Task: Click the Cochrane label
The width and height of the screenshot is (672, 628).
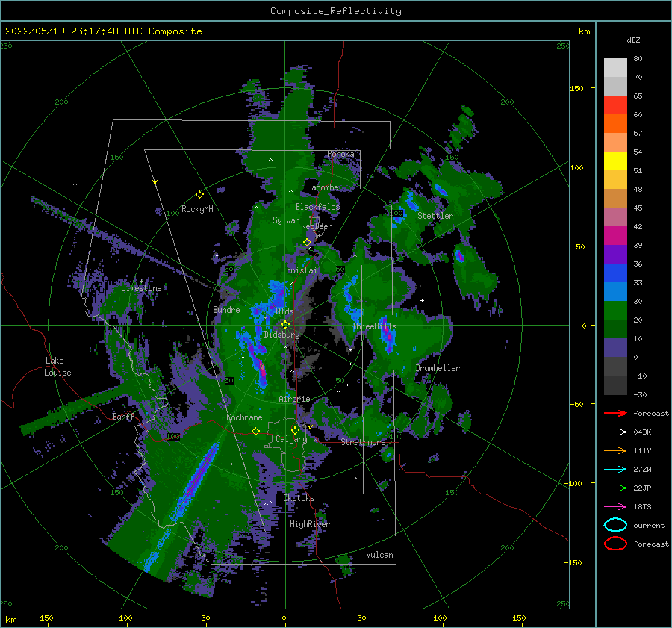Action: (244, 417)
